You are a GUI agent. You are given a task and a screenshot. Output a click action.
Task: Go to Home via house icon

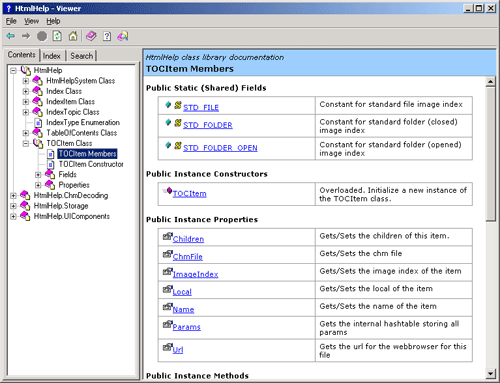pyautogui.click(x=73, y=36)
